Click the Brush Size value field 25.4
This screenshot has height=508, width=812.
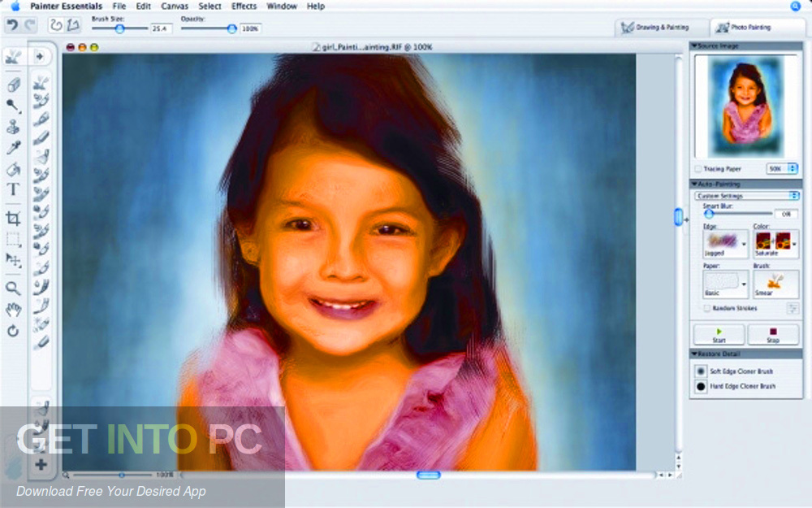(x=161, y=28)
